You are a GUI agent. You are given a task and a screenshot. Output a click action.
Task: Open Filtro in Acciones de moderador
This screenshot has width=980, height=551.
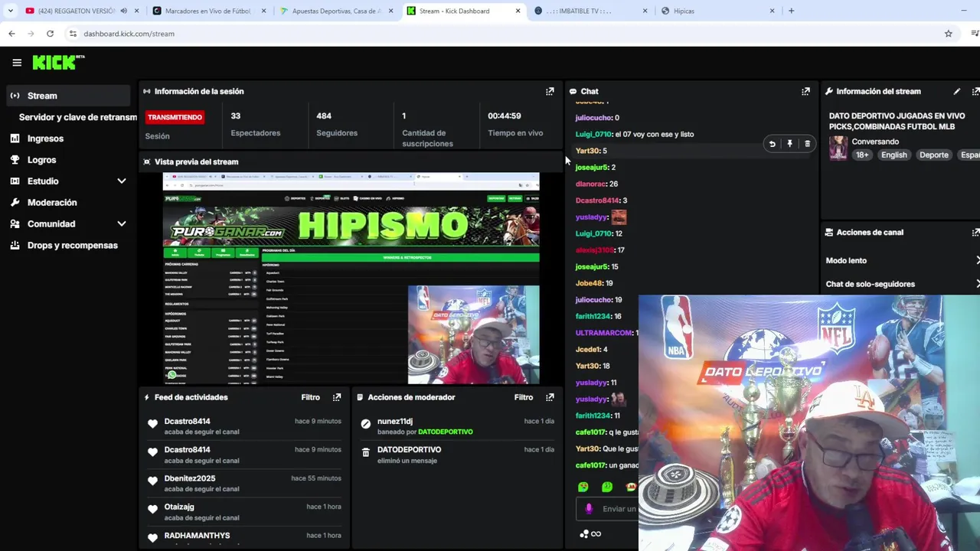point(524,397)
